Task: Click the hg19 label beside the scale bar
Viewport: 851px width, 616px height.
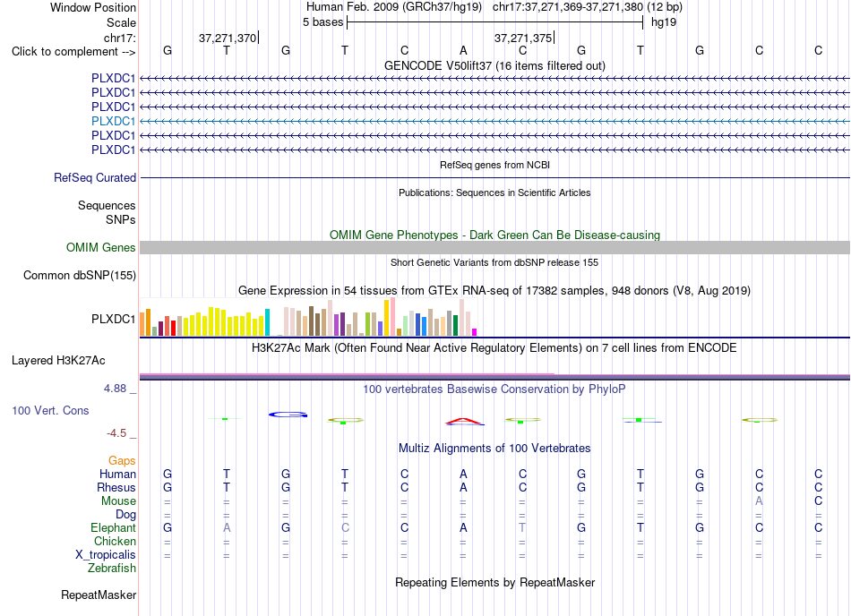Action: pos(664,22)
